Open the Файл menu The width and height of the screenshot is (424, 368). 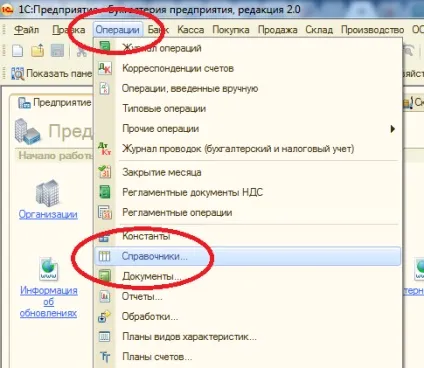pos(26,30)
